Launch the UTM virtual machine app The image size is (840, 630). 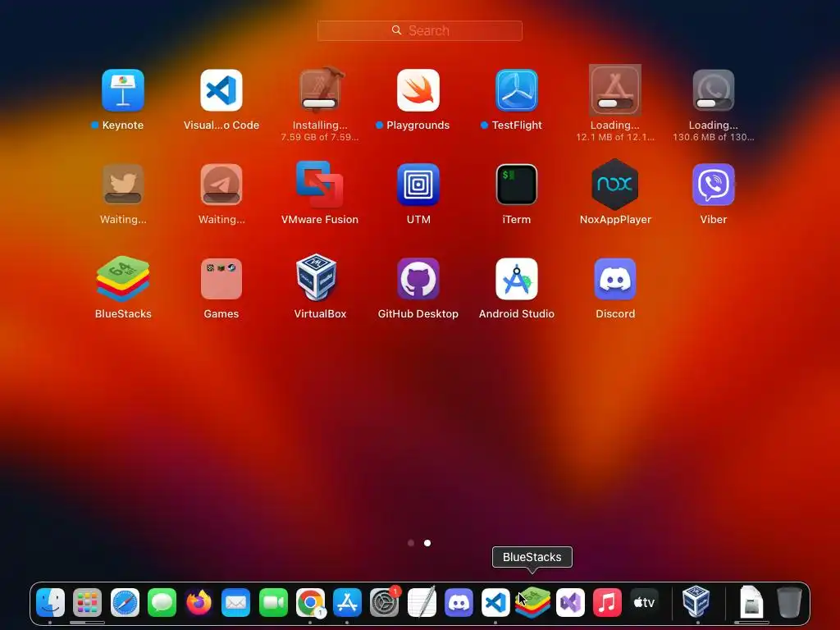pos(418,185)
